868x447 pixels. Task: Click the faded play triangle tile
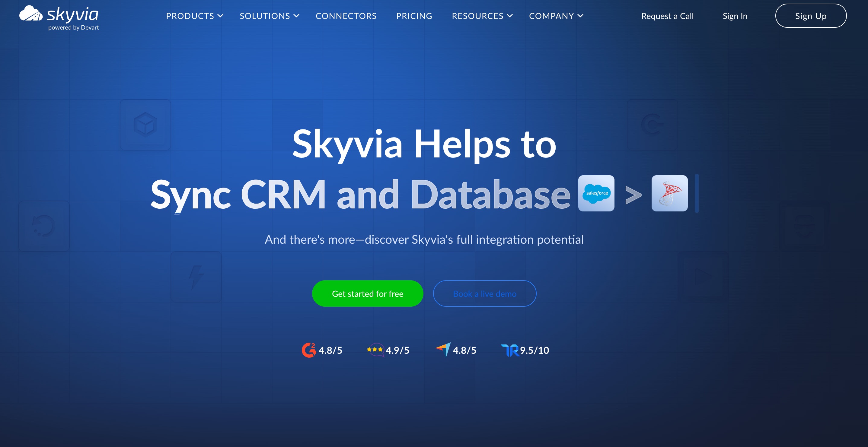(703, 277)
